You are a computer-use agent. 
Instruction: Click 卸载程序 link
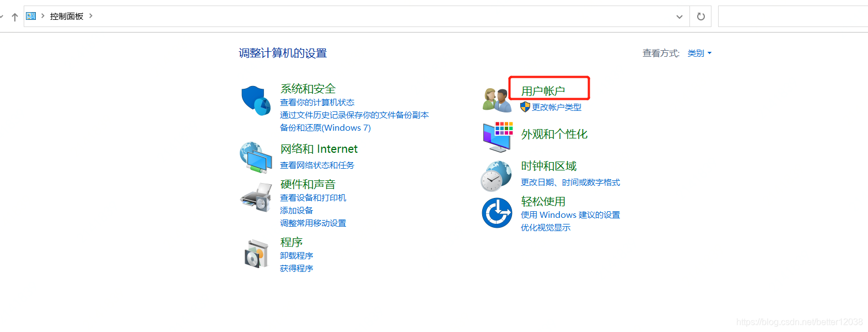tap(296, 256)
